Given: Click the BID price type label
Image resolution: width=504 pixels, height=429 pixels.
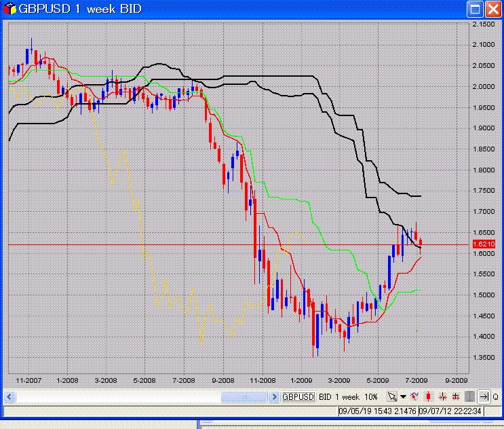Looking at the screenshot, I should point(325,397).
